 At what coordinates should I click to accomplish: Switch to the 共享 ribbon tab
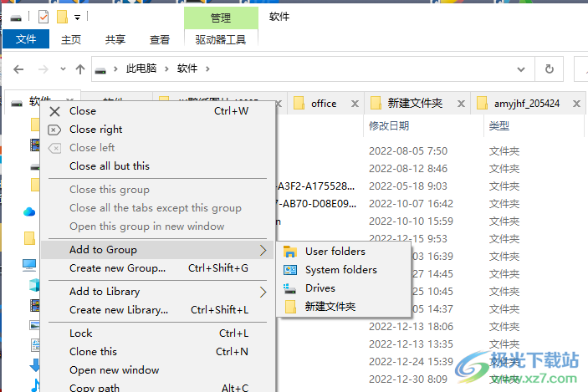pos(115,39)
